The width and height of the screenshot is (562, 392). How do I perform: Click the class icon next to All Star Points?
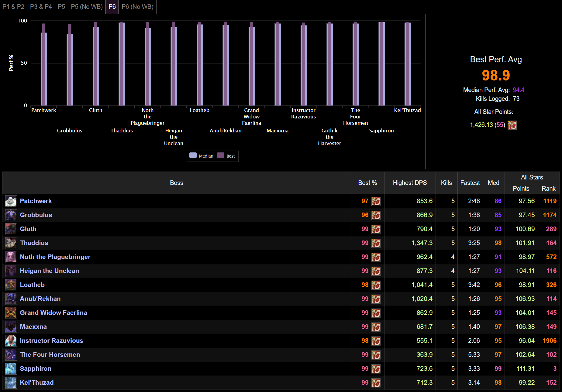point(512,125)
